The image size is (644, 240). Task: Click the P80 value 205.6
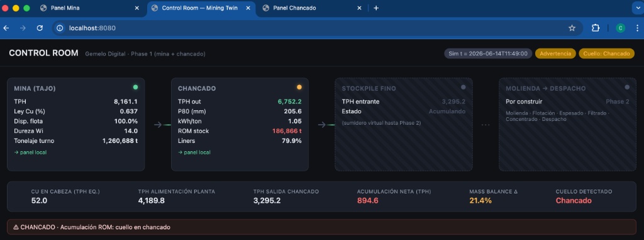point(293,111)
